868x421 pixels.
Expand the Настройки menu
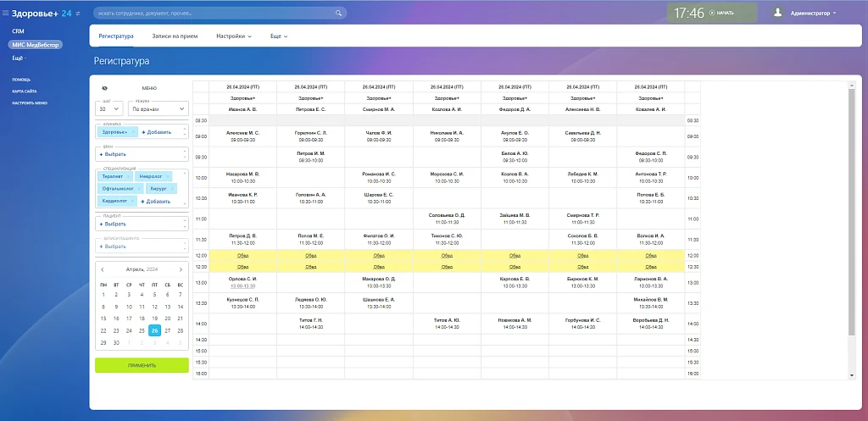[x=234, y=36]
